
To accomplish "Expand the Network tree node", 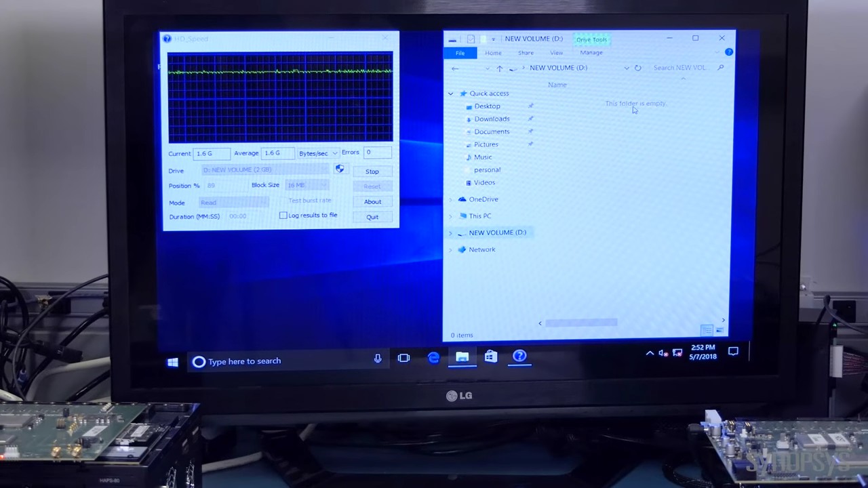I will tap(450, 249).
